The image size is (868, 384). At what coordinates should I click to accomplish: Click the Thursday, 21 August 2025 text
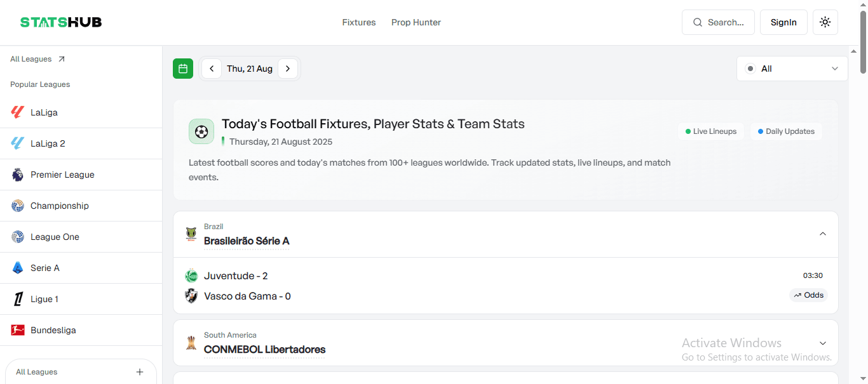click(281, 142)
